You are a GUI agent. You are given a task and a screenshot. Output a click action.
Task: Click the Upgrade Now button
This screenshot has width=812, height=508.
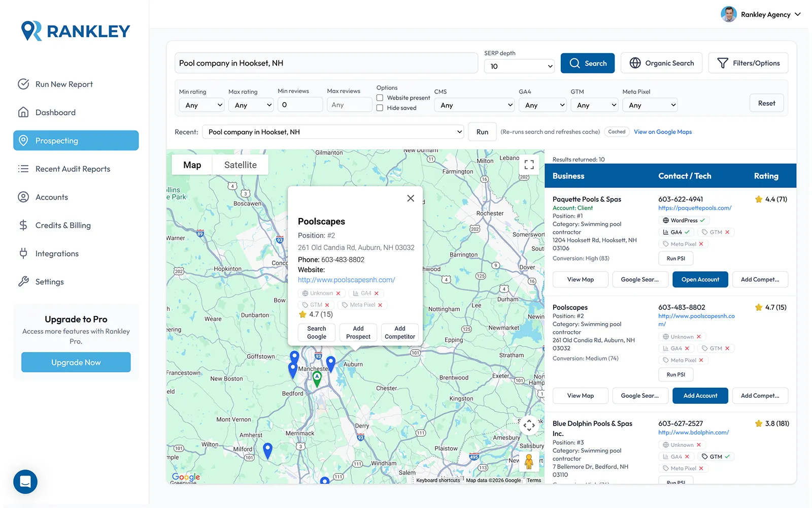(76, 362)
